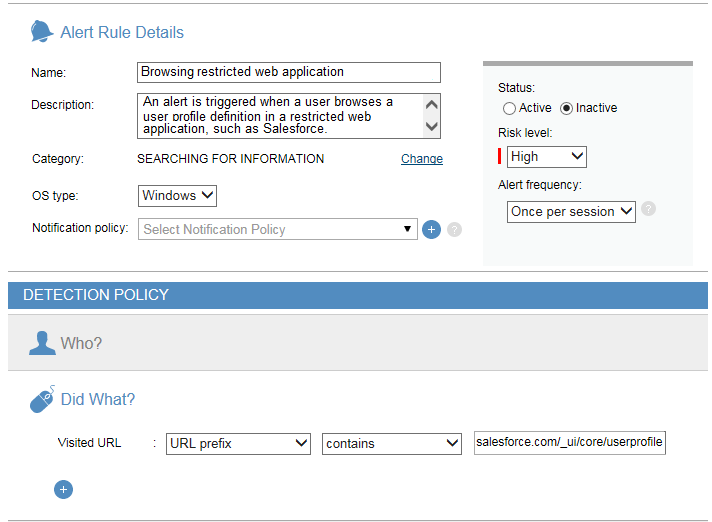This screenshot has height=522, width=712.
Task: Add a new notification policy with plus icon
Action: (431, 229)
